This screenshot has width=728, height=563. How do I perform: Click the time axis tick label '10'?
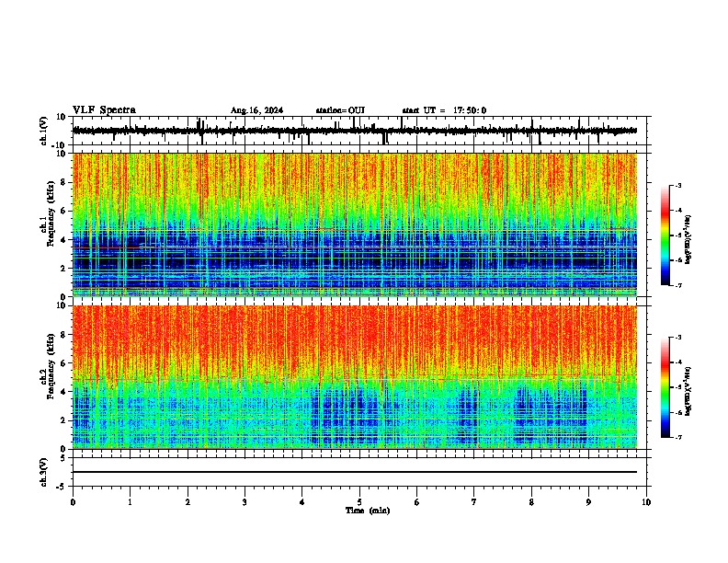[646, 502]
